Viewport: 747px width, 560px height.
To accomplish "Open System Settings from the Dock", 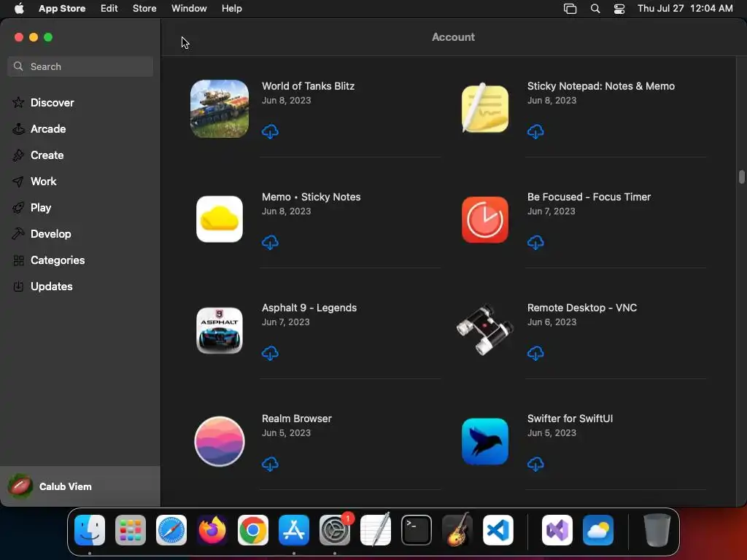I will [x=335, y=529].
